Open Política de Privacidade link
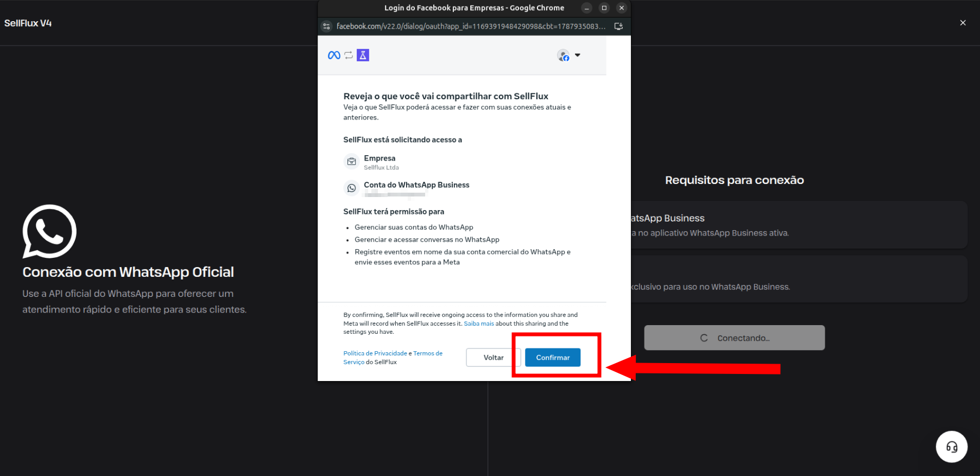 tap(375, 353)
